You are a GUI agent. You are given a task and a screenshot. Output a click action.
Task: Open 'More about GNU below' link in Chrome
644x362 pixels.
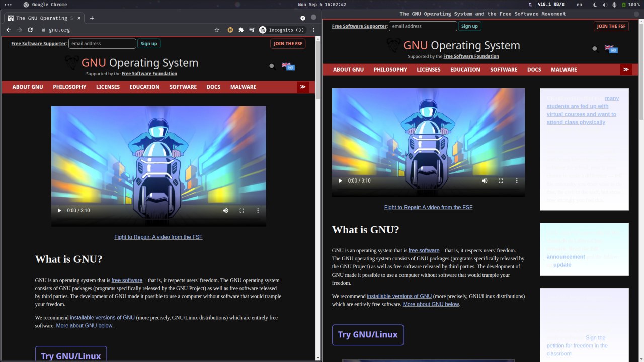pos(84,326)
